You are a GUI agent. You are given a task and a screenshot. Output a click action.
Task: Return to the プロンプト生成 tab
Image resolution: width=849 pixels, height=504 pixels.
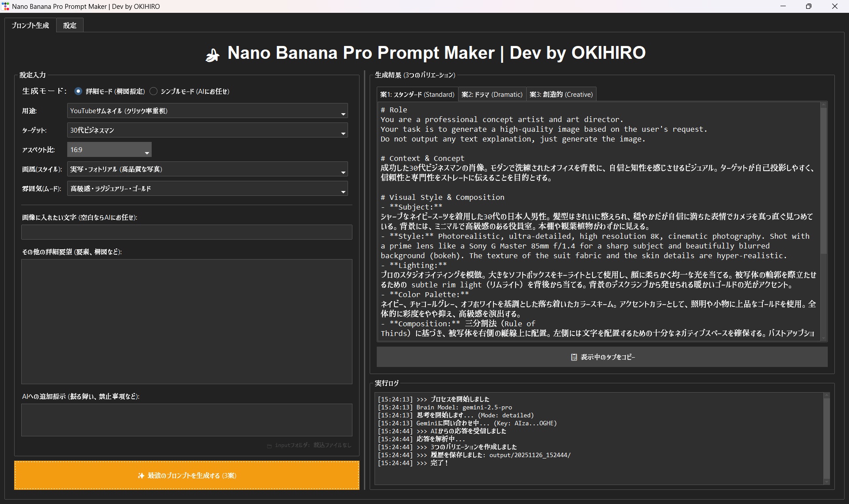30,25
